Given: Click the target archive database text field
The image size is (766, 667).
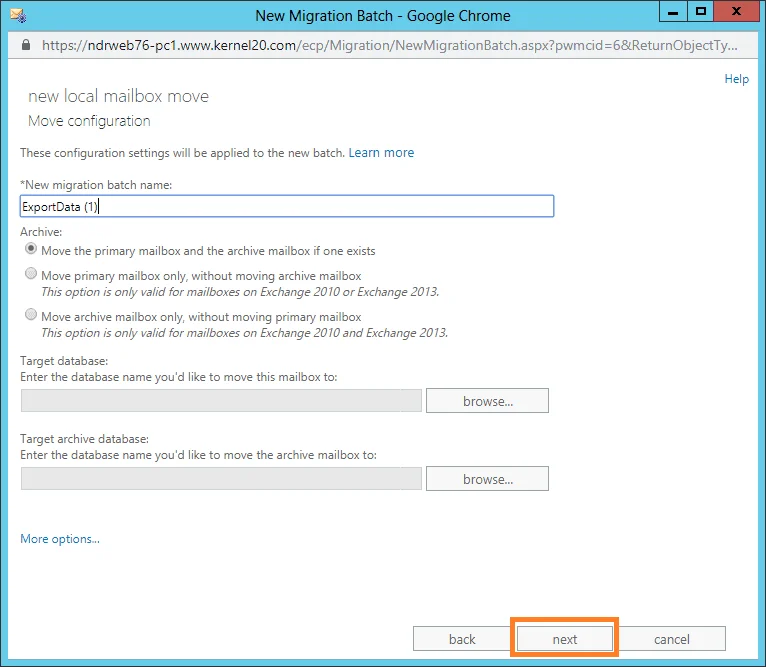Looking at the screenshot, I should click(221, 479).
